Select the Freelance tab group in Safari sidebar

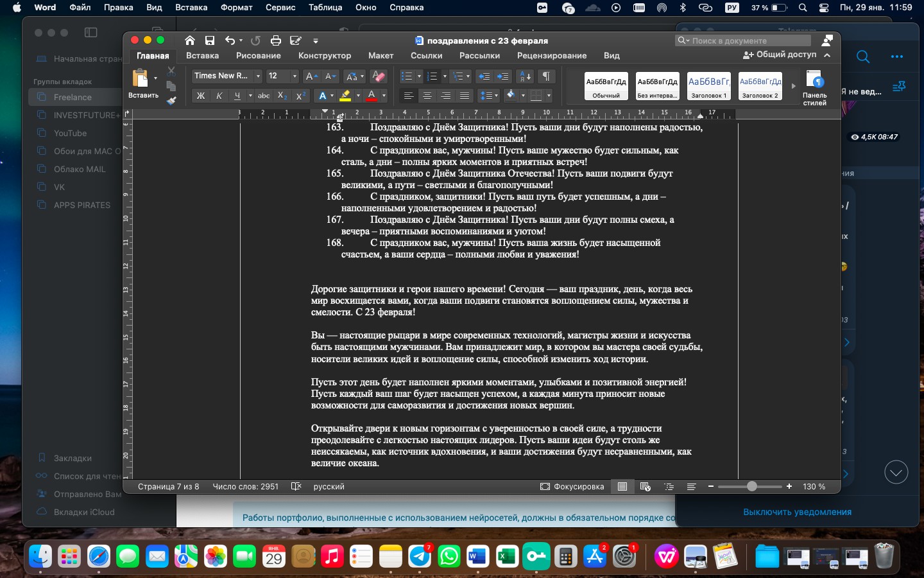76,97
